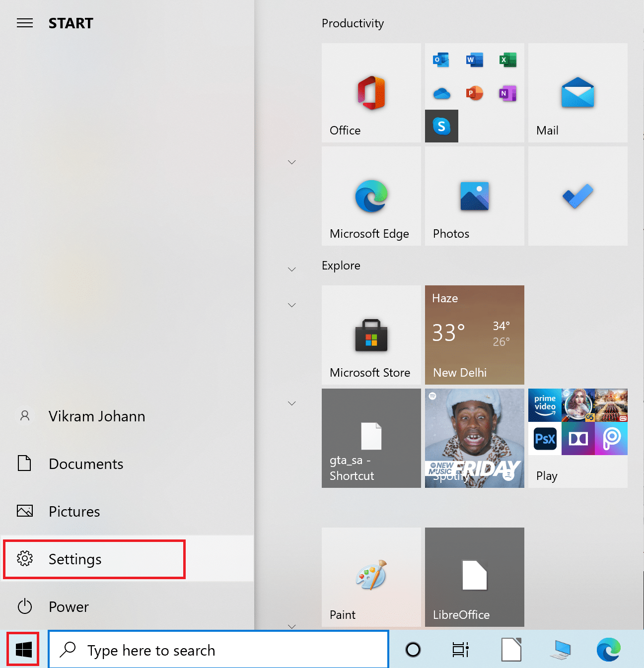Viewport: 644px width, 668px height.
Task: Open the Microsoft To Do checkmark tile
Action: (x=577, y=196)
